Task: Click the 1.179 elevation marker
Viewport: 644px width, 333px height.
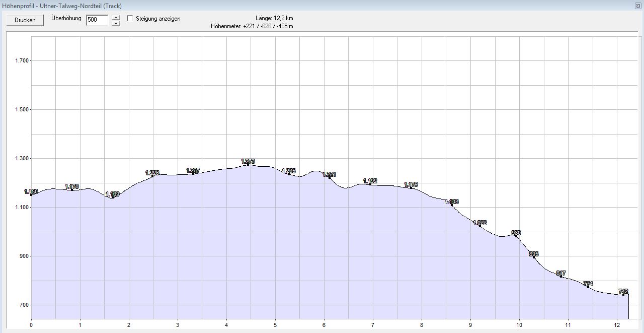Action: (x=411, y=187)
